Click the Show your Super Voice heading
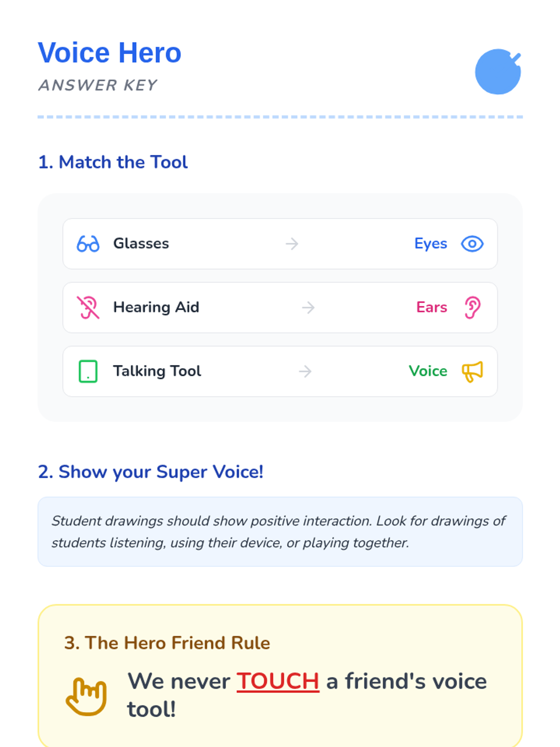This screenshot has height=747, width=560. pyautogui.click(x=150, y=472)
